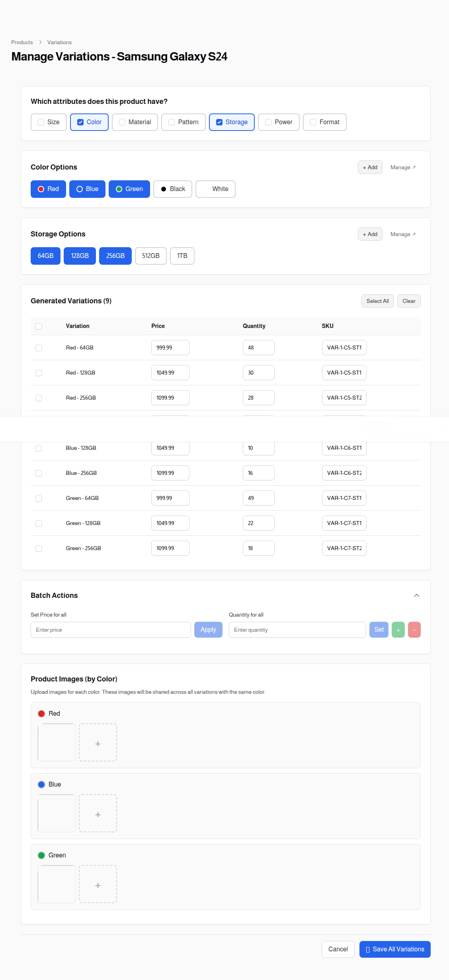Deselect the Red color option
The width and height of the screenshot is (449, 980).
[48, 189]
